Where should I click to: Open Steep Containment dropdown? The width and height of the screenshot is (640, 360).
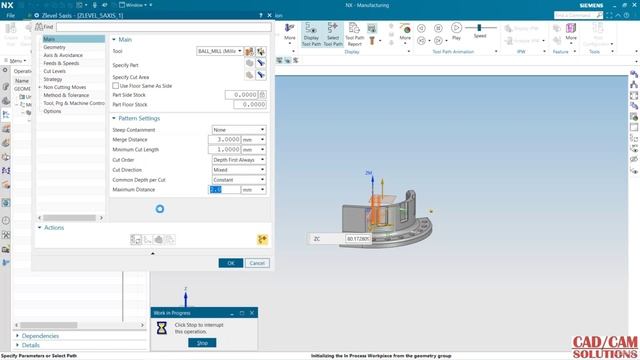[x=239, y=129]
